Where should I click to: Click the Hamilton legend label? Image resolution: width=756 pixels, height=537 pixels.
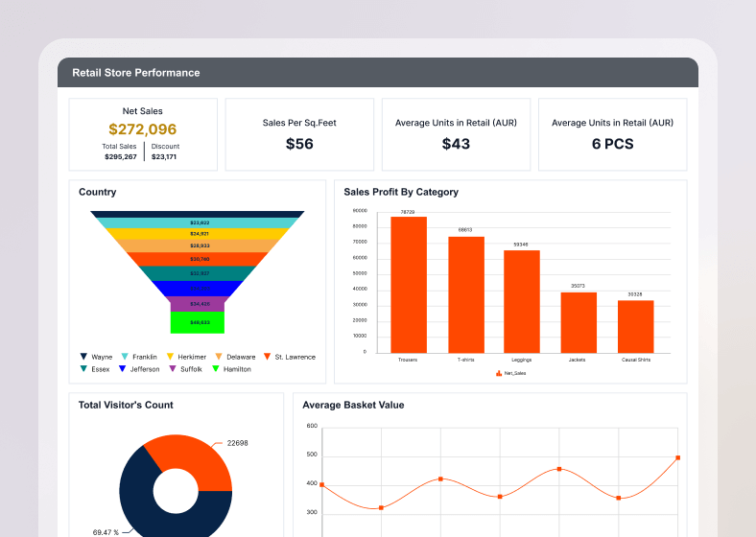coord(237,369)
